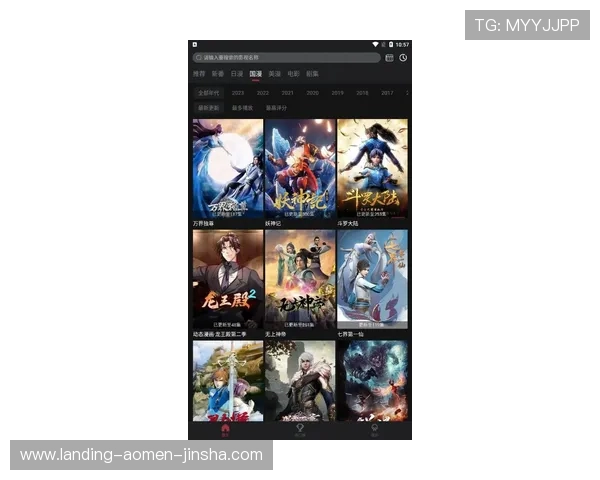Click the search magnifier icon

tap(198, 58)
